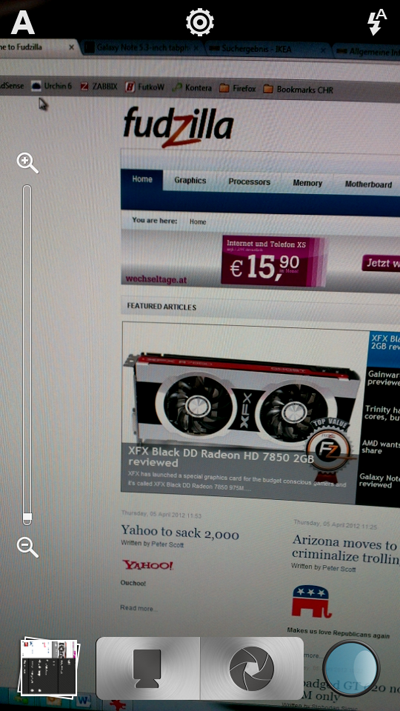Viewport: 400px width, 711px height.
Task: Open the Firefox bookmarks folder
Action: pyautogui.click(x=238, y=88)
